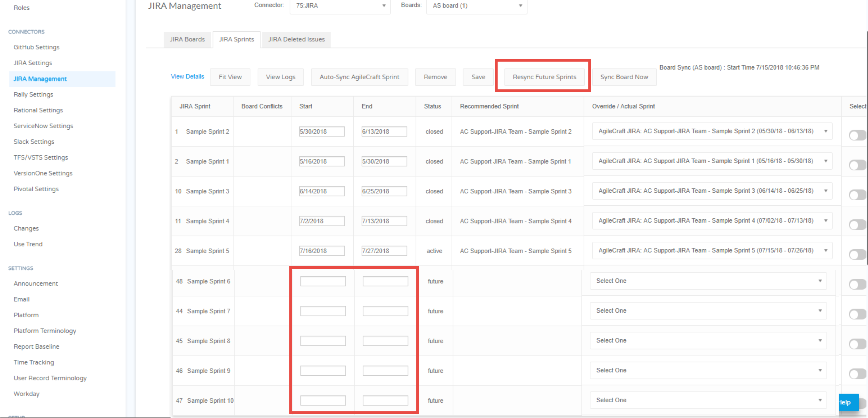Screen dimensions: 868x418
Task: Toggle the select switch for Sample Sprint 7
Action: [x=858, y=314]
